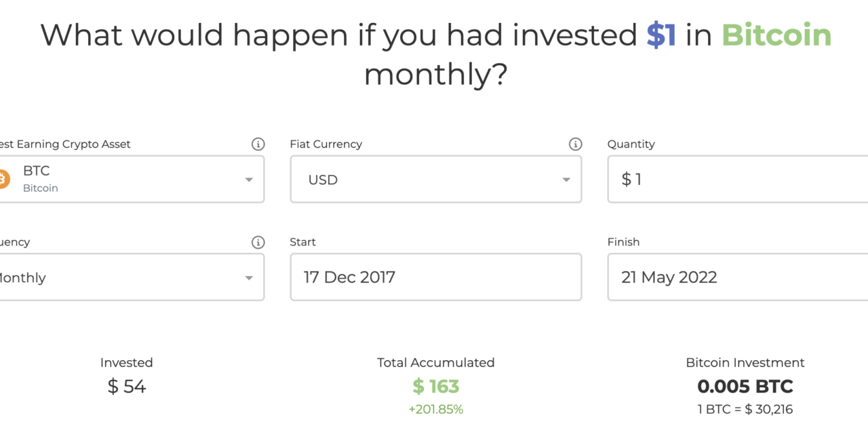Click the 1 BTC = $30,216 exchange rate text
Screen dimensions: 868x434
[x=745, y=409]
